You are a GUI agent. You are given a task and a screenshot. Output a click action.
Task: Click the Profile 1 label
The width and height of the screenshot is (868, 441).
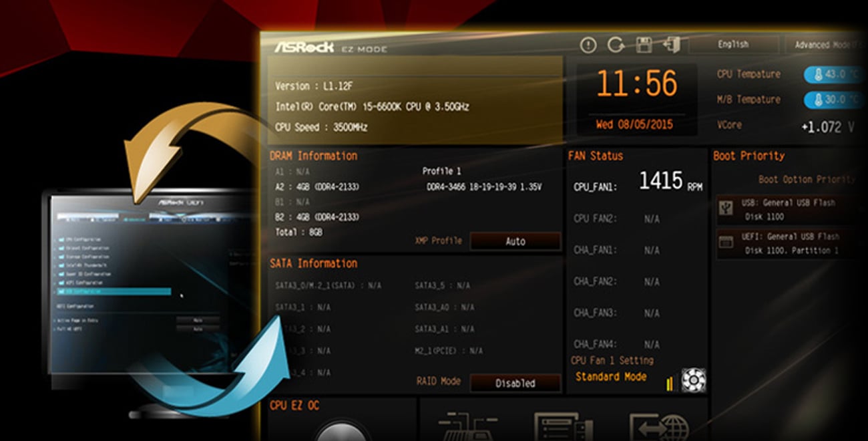[x=442, y=172]
